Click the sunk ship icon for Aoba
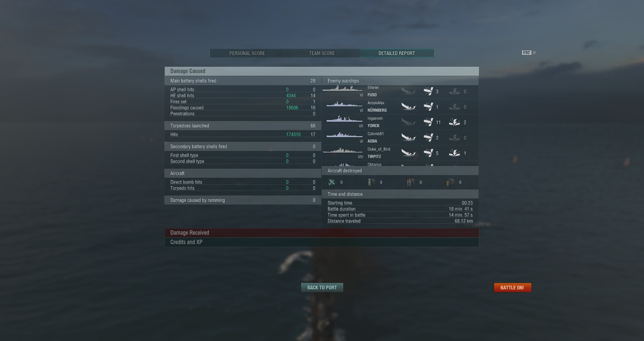The width and height of the screenshot is (644, 341). (409, 138)
